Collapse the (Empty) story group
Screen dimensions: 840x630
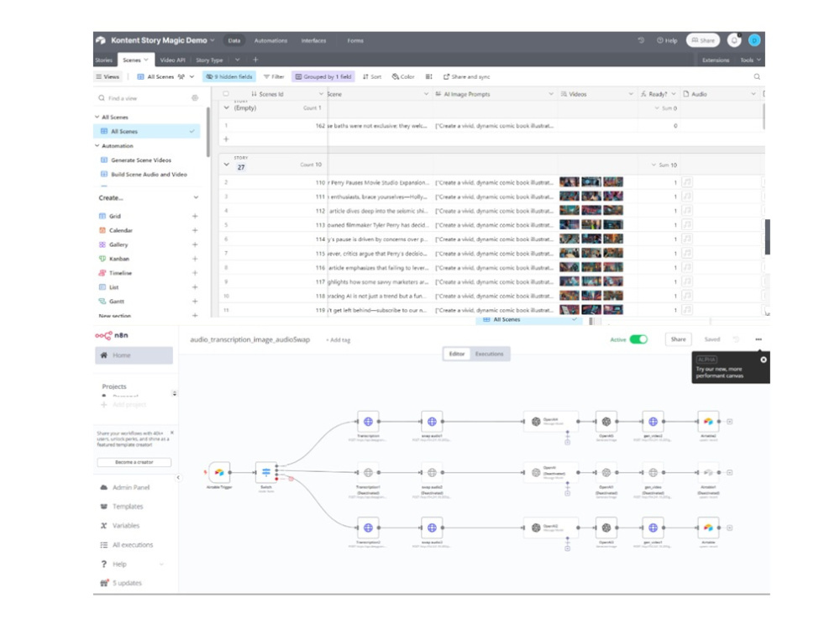pos(227,108)
